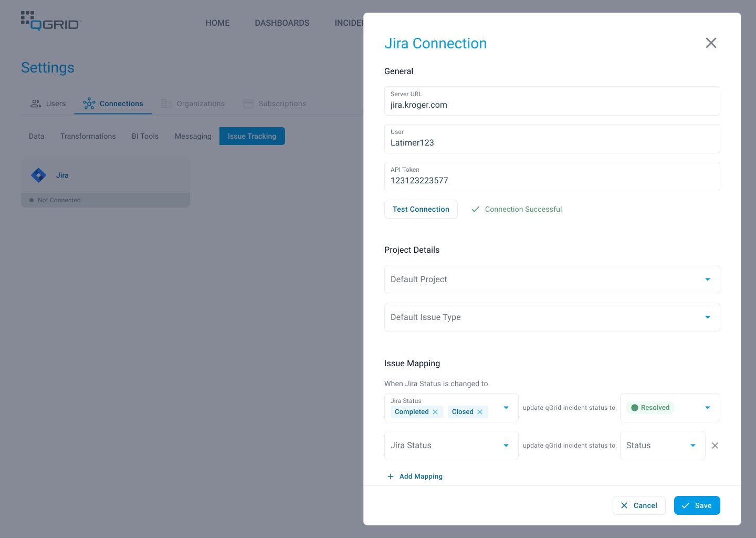756x538 pixels.
Task: Click the Users people icon
Action: 36,104
